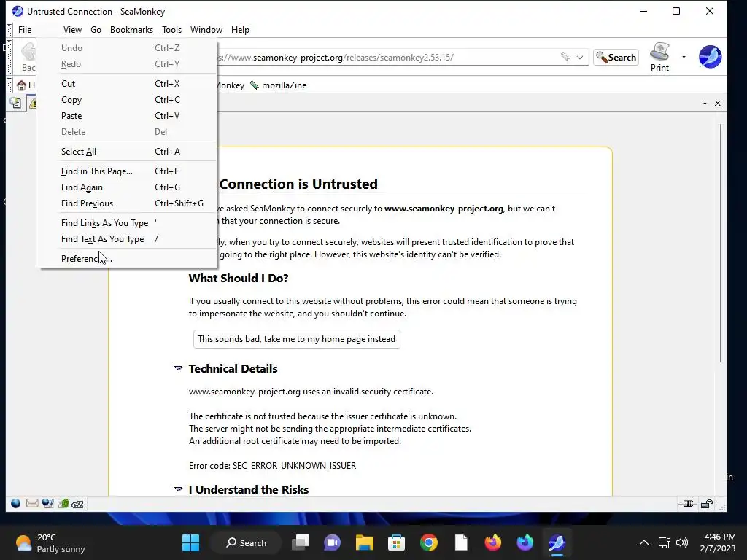747x560 pixels.
Task: Collapse the menu bar toolbar grippy
Action: (x=9, y=29)
